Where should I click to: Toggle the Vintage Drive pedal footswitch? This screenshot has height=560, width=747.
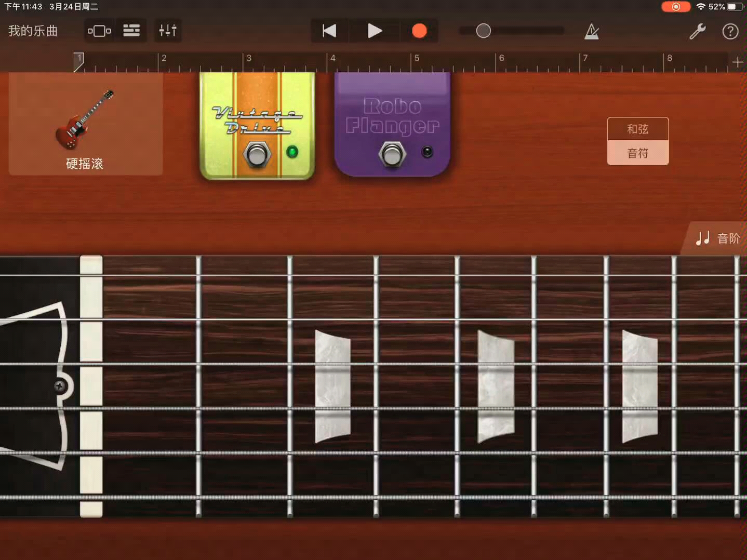[257, 154]
